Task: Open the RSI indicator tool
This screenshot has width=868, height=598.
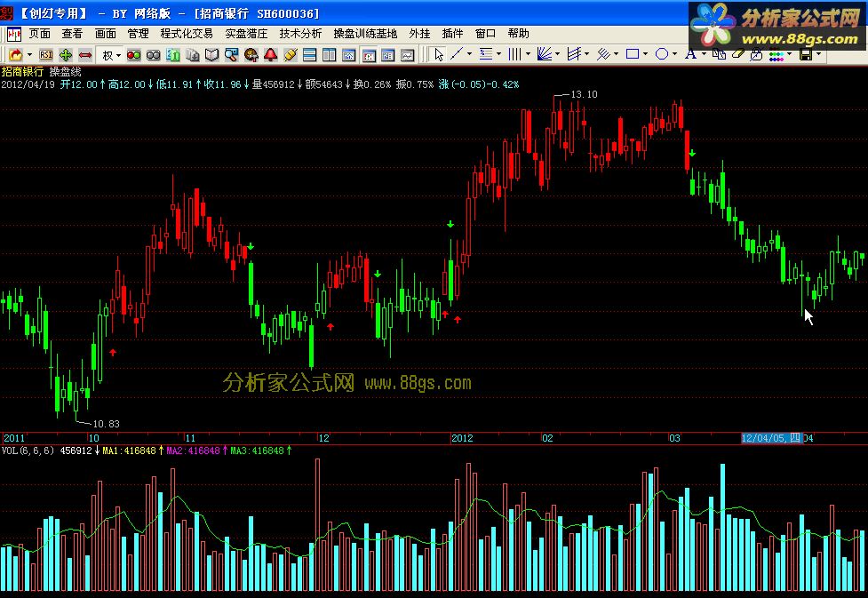Action: 46,55
